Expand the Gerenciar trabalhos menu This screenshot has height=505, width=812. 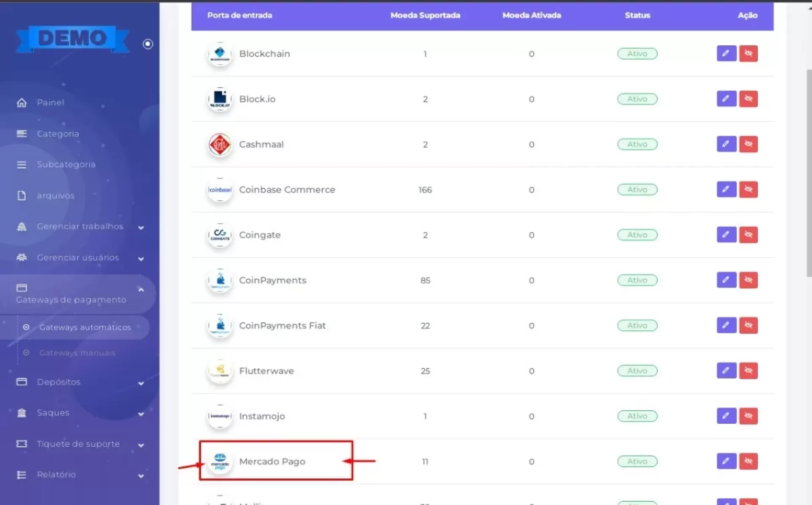pyautogui.click(x=80, y=227)
